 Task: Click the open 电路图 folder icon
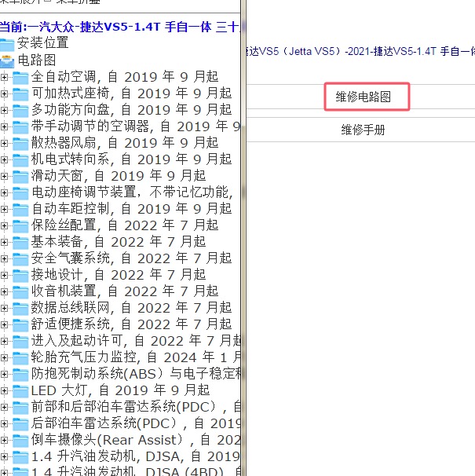(7, 60)
